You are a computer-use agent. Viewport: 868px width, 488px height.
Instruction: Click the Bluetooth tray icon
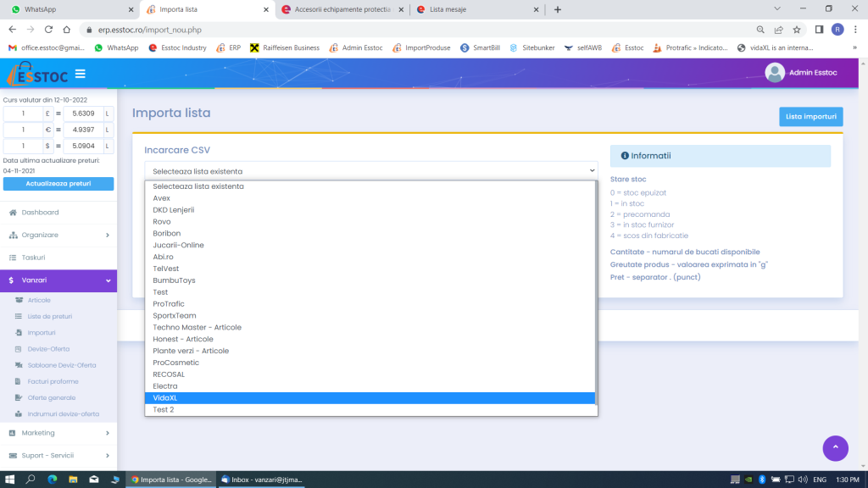click(762, 480)
